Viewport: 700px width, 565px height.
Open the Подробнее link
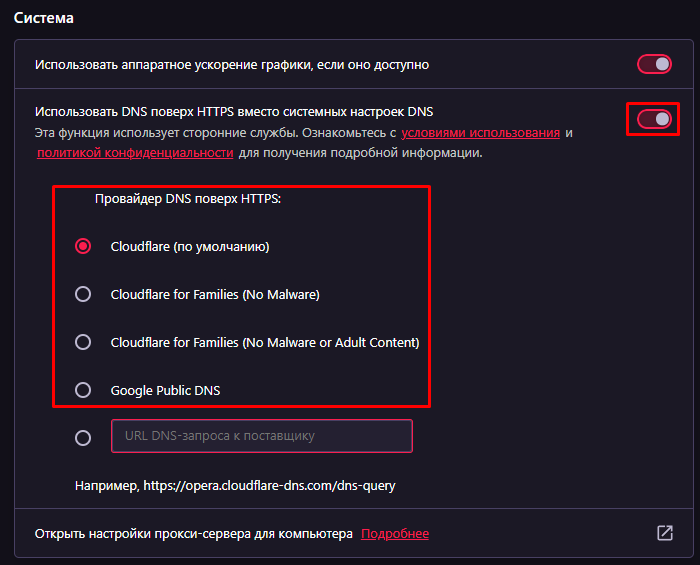click(395, 534)
